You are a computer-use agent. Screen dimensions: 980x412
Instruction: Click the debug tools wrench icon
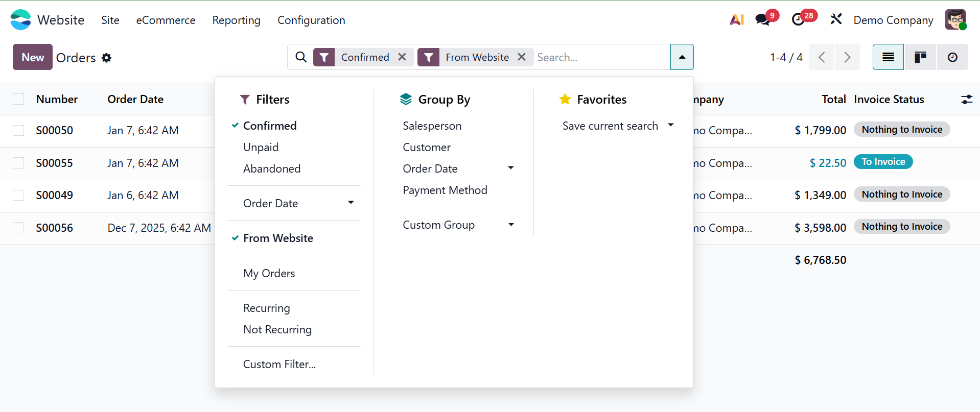(836, 20)
